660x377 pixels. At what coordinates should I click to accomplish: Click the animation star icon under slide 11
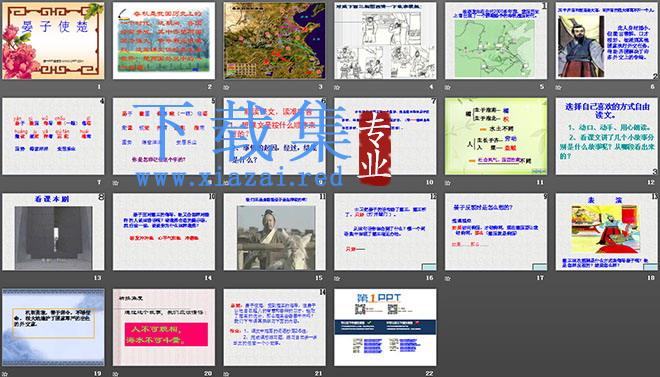pos(448,183)
